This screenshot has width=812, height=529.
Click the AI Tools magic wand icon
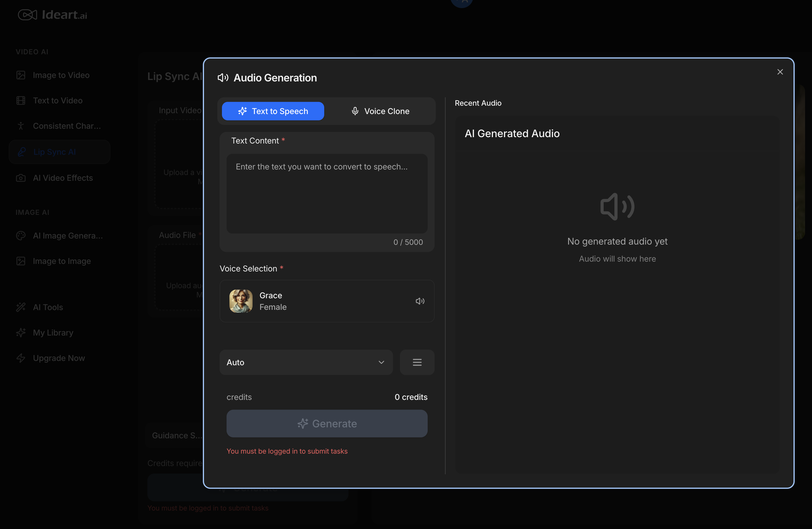pos(21,308)
